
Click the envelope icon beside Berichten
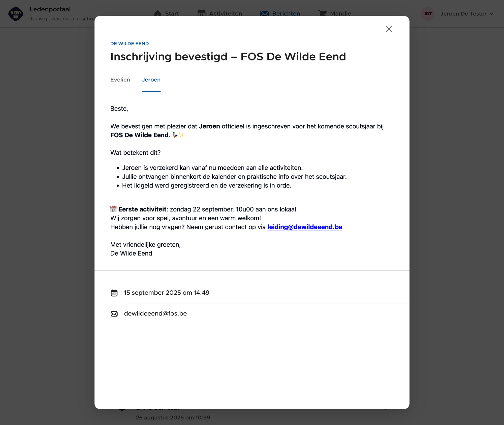(265, 13)
